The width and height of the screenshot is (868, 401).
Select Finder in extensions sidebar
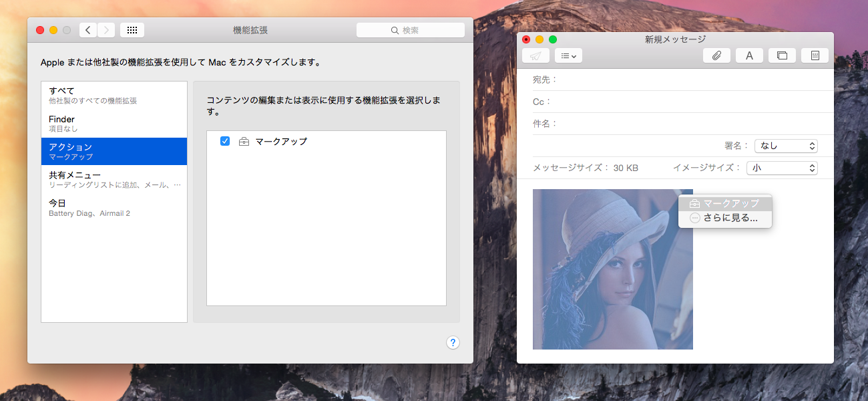click(114, 124)
